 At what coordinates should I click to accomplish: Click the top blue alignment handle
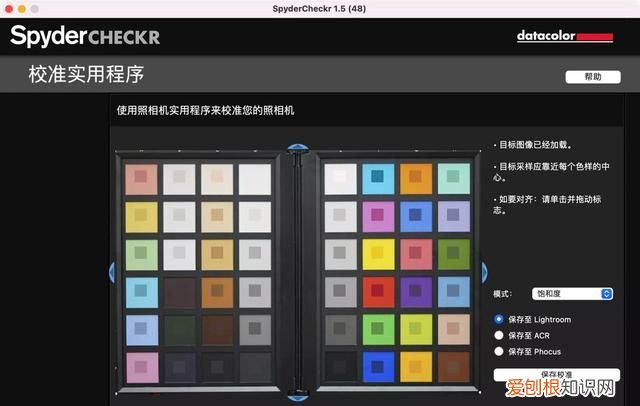coord(298,148)
